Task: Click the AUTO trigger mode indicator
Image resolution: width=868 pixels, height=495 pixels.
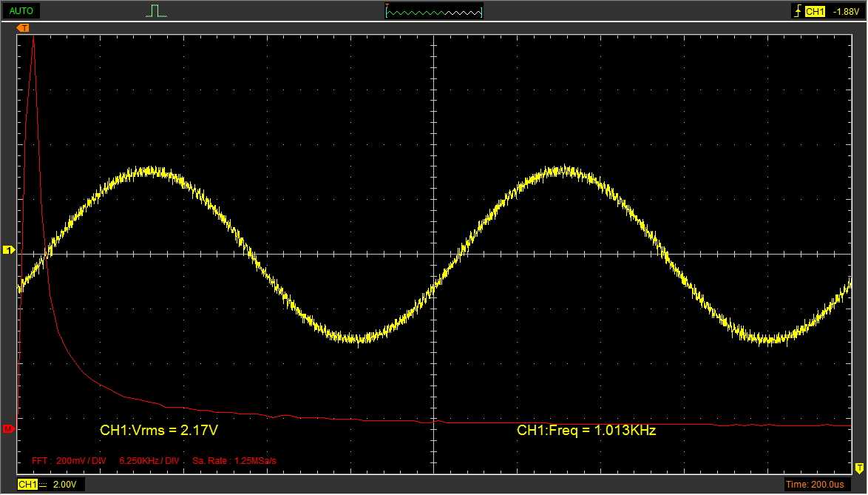Action: 21,10
